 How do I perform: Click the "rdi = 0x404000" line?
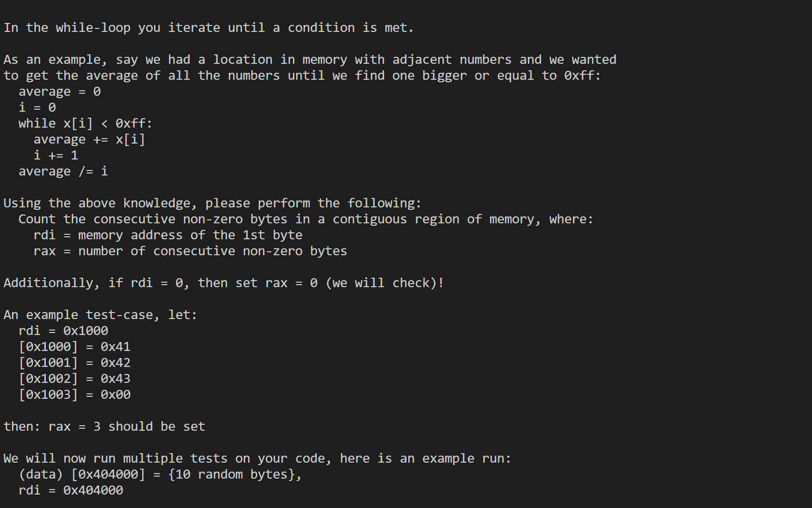click(71, 491)
